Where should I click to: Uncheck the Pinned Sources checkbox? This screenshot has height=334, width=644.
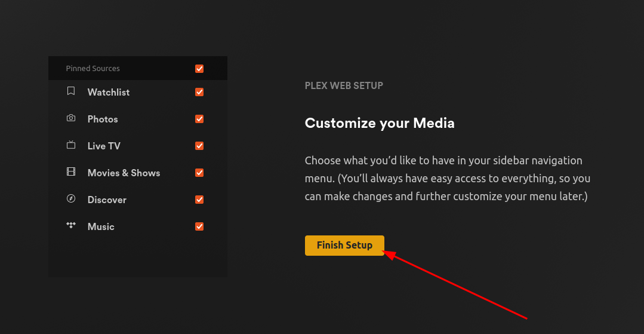pyautogui.click(x=199, y=69)
